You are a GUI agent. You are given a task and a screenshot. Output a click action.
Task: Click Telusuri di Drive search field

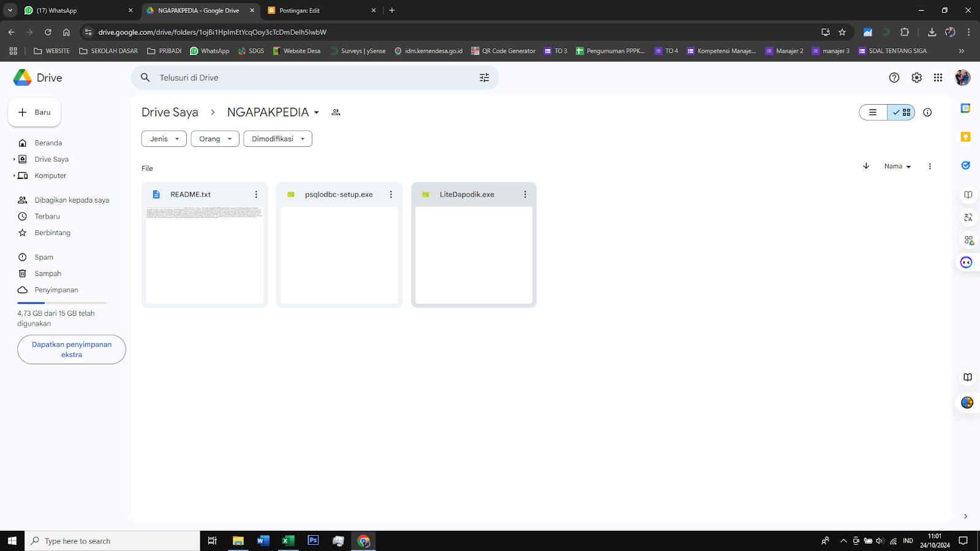pos(314,78)
